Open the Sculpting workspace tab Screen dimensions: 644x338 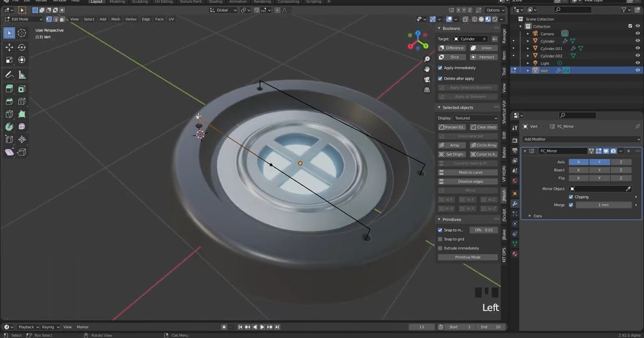tap(140, 2)
